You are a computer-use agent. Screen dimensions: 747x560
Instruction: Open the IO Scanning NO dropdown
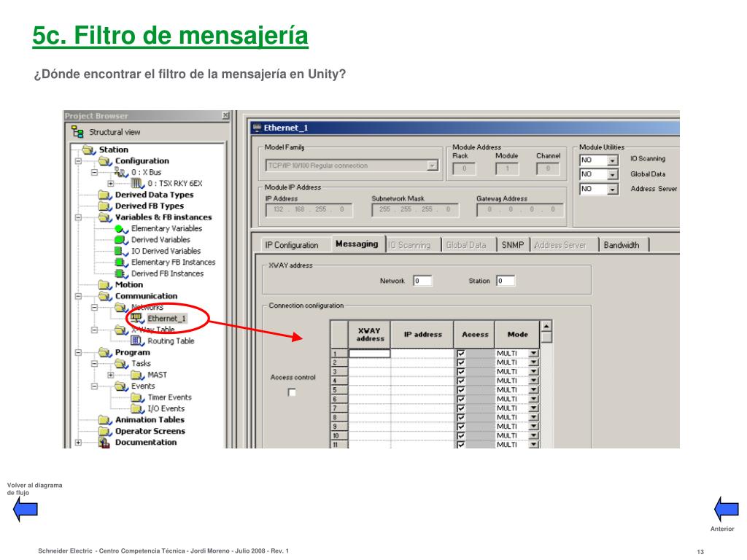coord(613,160)
